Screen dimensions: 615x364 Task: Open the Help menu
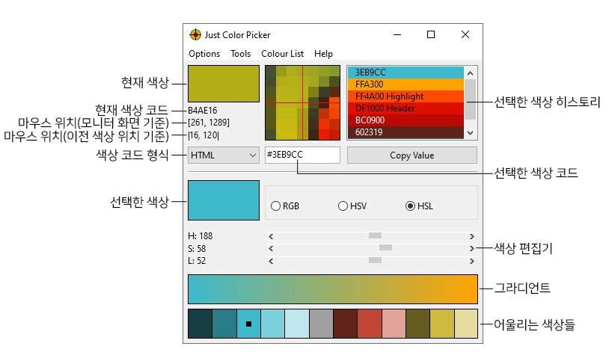pyautogui.click(x=323, y=54)
